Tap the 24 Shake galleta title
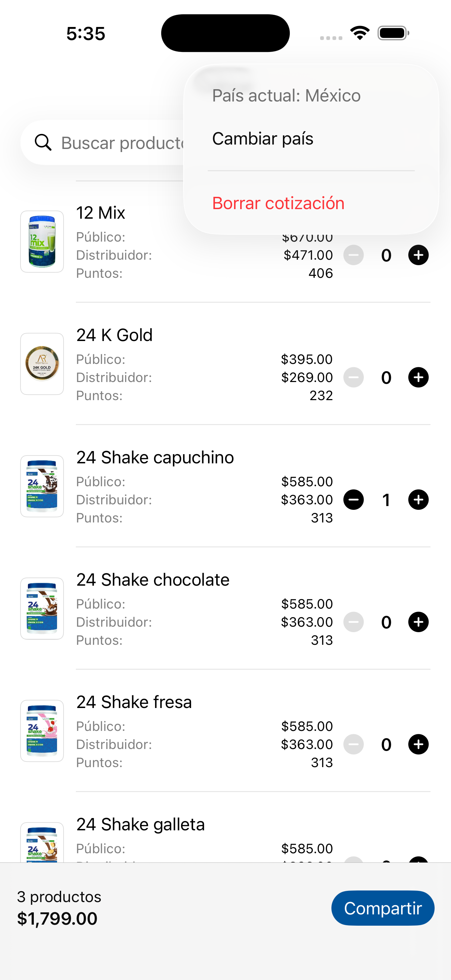This screenshot has width=451, height=980. click(x=140, y=825)
